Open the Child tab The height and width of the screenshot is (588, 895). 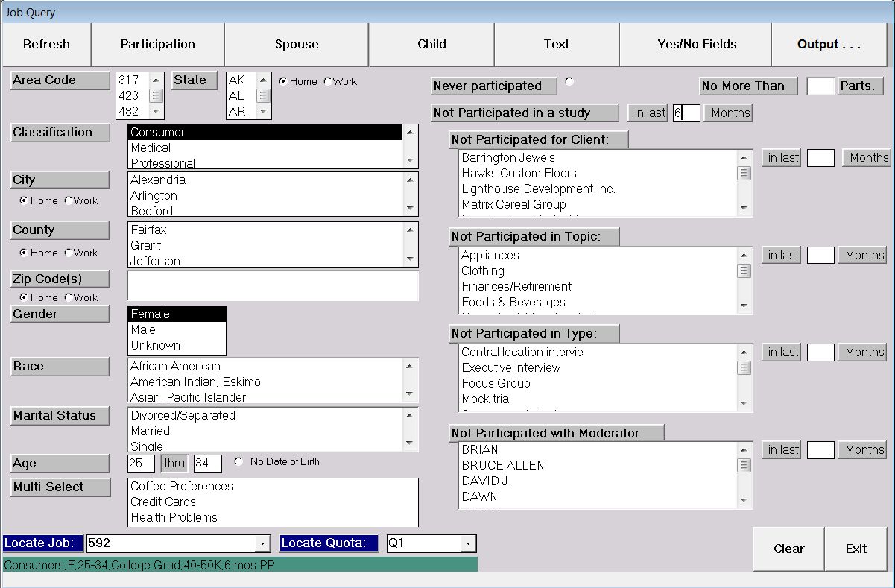click(x=431, y=45)
